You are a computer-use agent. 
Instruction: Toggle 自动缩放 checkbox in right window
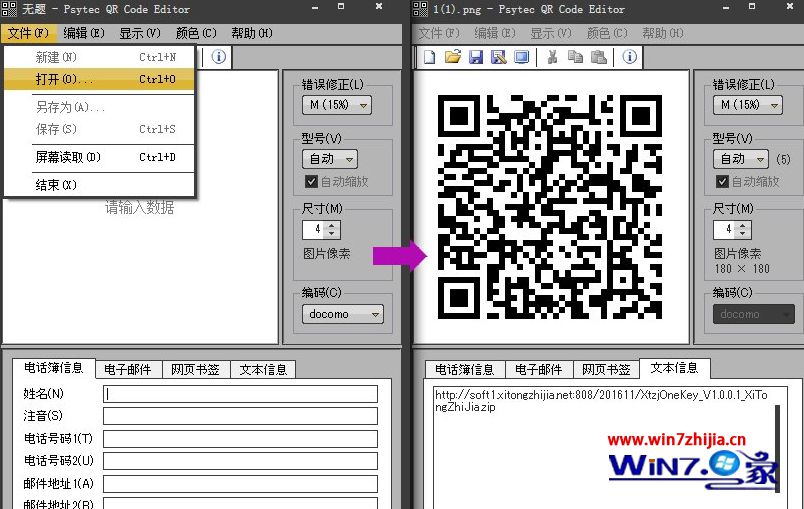[722, 181]
